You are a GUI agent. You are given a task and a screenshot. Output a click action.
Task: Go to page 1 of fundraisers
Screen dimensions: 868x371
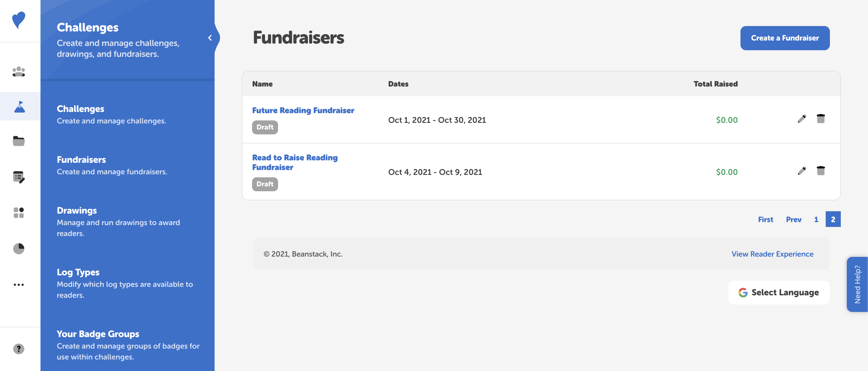point(816,219)
